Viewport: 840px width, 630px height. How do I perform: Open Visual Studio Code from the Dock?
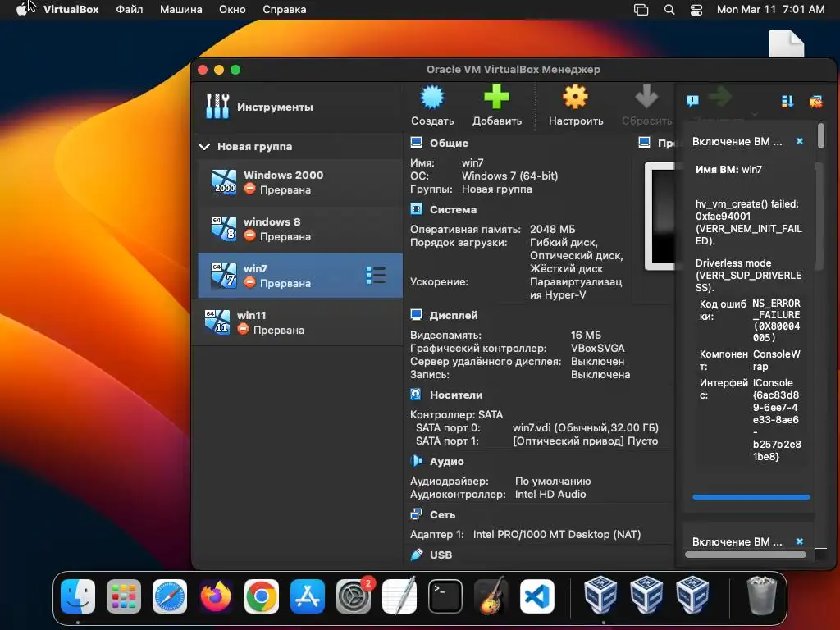537,596
